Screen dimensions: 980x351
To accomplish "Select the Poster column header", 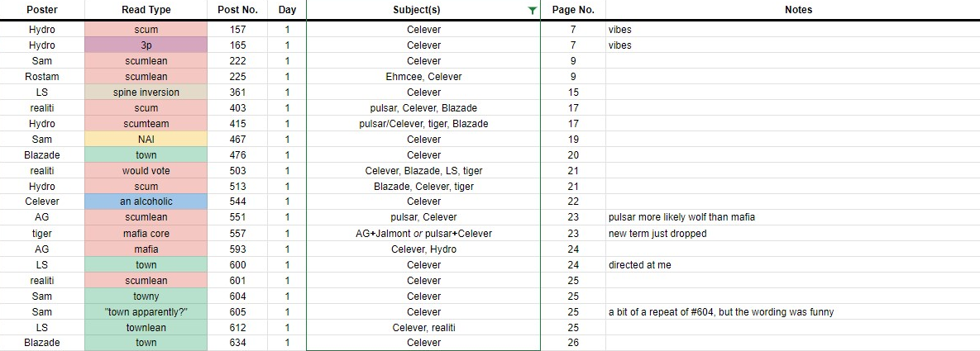I will pyautogui.click(x=42, y=10).
